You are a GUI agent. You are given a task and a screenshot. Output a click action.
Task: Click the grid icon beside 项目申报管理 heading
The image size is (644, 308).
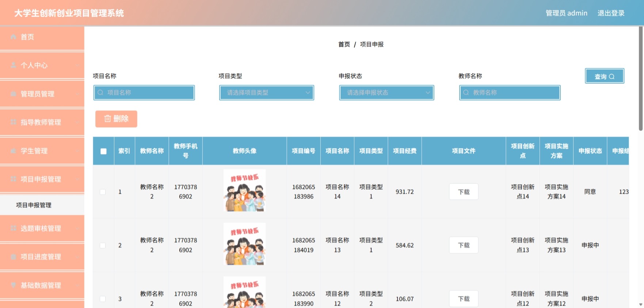(x=14, y=179)
